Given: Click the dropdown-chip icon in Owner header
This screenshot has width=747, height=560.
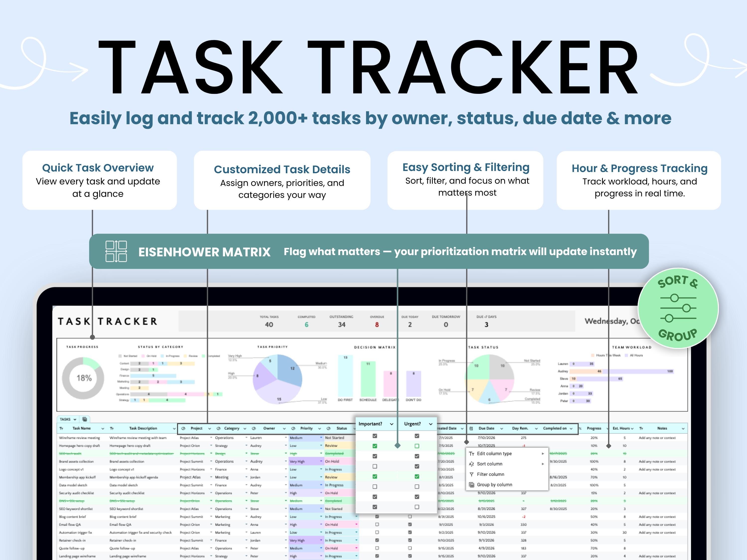Looking at the screenshot, I should tap(254, 428).
